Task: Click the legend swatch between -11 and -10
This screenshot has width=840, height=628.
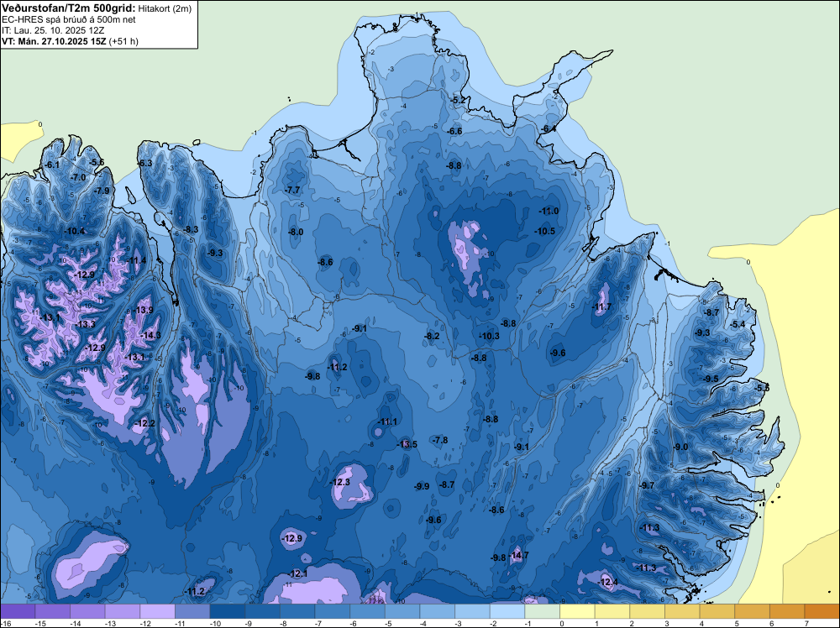Action: 192,611
